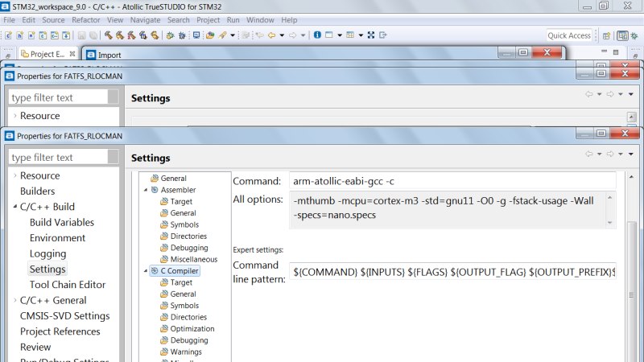The height and width of the screenshot is (362, 644).
Task: Collapse the C/C++ Build tree node
Action: tap(14, 207)
